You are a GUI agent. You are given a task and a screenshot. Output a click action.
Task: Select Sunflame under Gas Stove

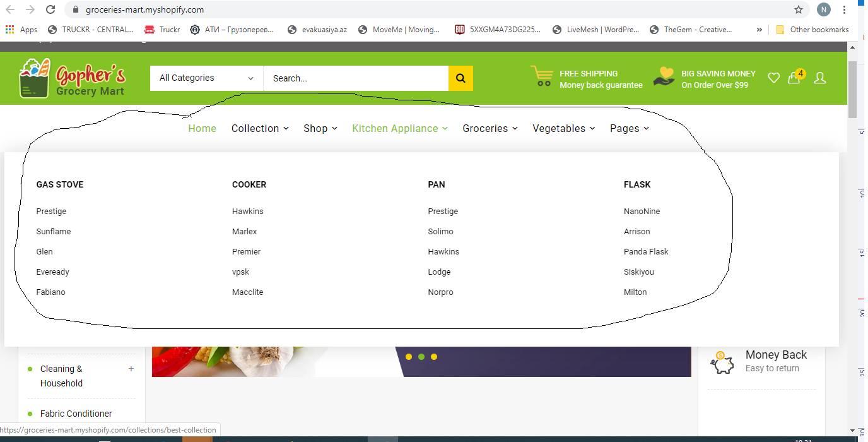pyautogui.click(x=54, y=232)
